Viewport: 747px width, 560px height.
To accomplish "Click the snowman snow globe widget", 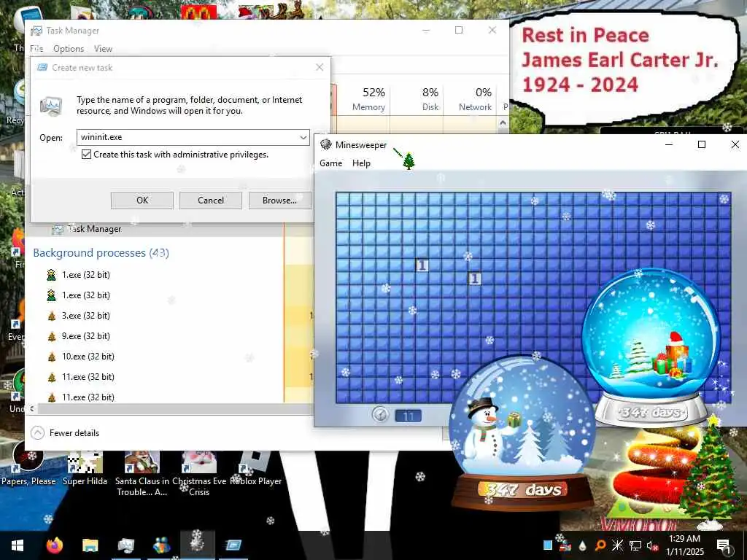I will coord(522,432).
